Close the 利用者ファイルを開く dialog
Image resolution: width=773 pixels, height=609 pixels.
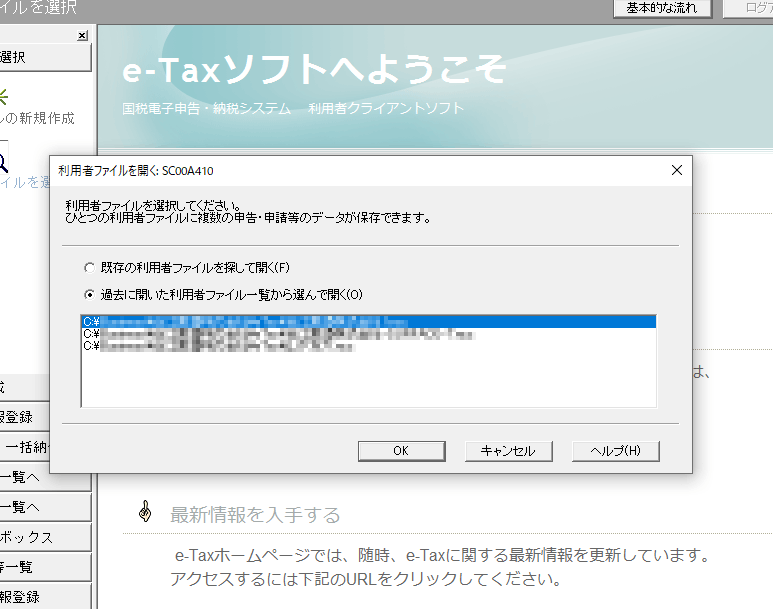click(677, 170)
